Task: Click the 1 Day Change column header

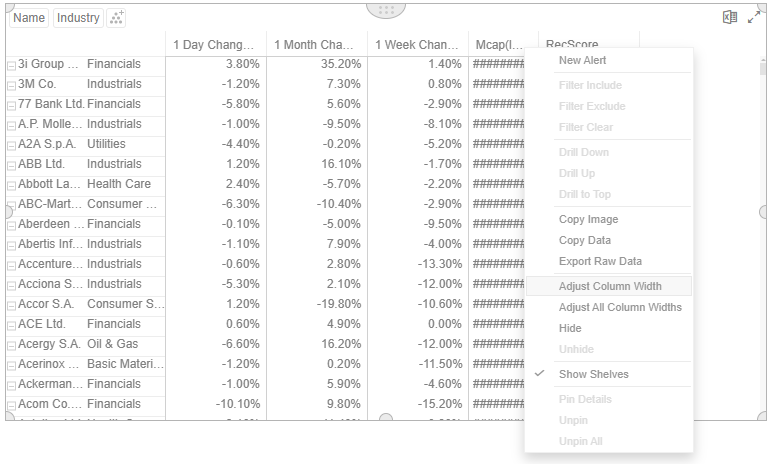Action: click(216, 45)
